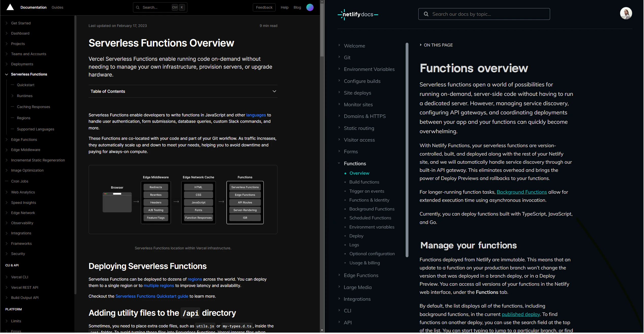The height and width of the screenshot is (334, 644).
Task: Open Build Output API section
Action: (25, 298)
